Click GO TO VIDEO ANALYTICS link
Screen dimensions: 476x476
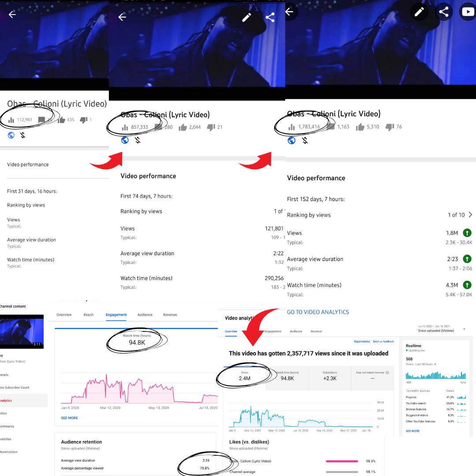click(318, 312)
